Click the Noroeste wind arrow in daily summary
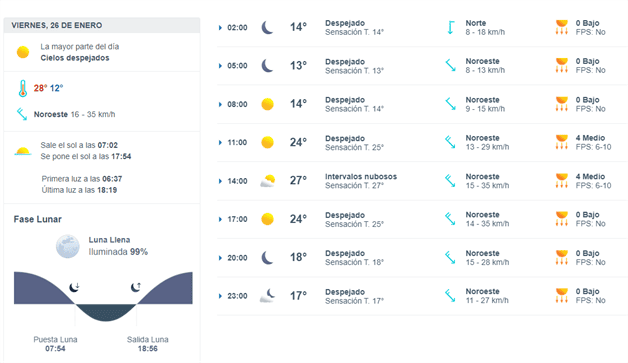Image resolution: width=628 pixels, height=363 pixels. 22,114
